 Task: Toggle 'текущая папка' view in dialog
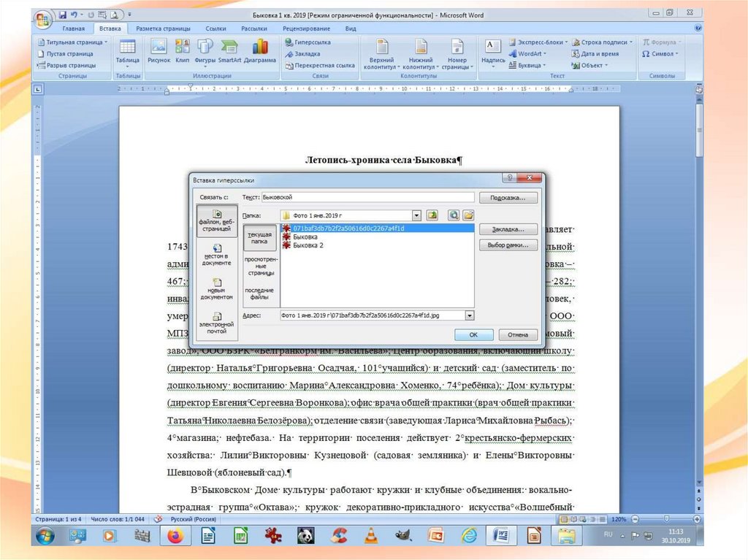click(259, 238)
